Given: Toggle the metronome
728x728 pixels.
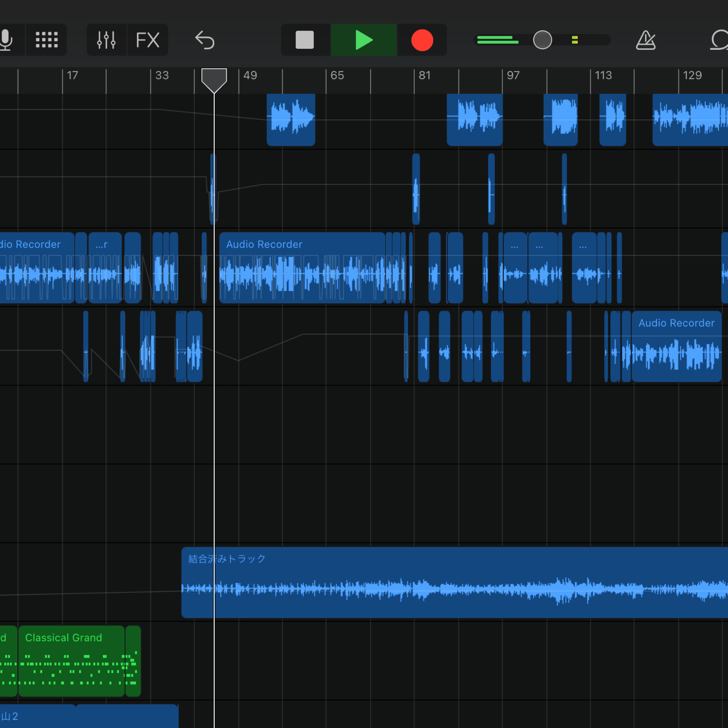Looking at the screenshot, I should click(x=646, y=40).
